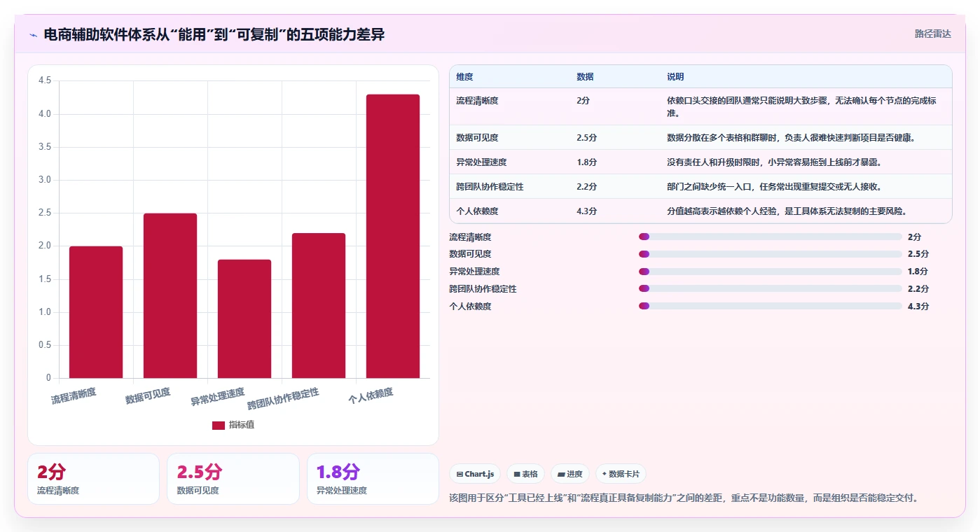
Task: Click the 4.3分 value in table
Action: click(586, 211)
